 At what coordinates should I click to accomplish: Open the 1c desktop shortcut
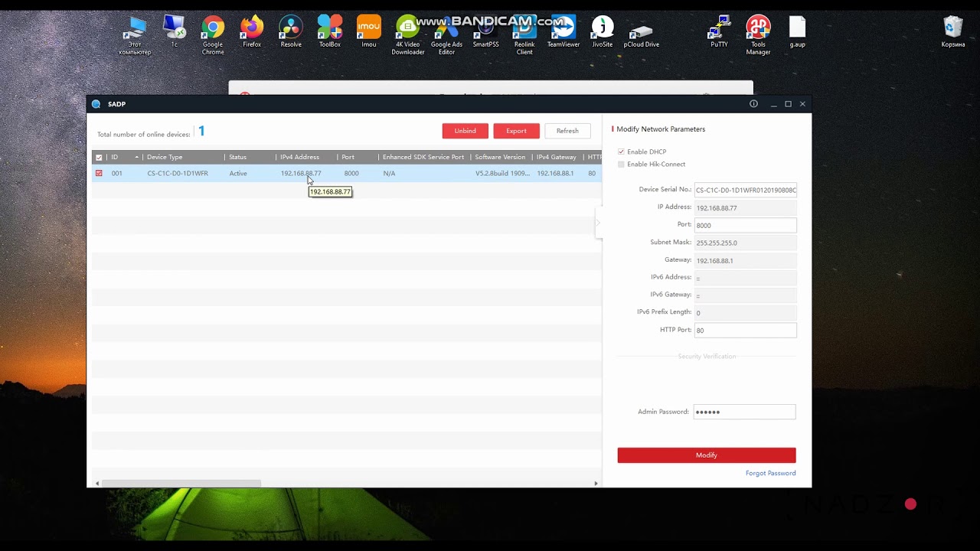click(174, 32)
